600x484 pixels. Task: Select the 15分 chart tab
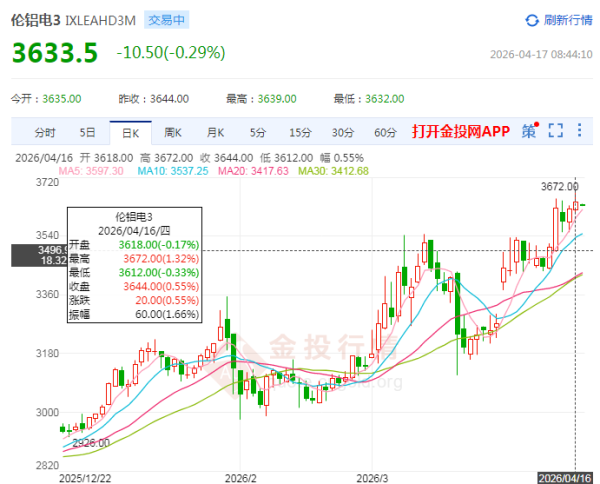pos(300,133)
